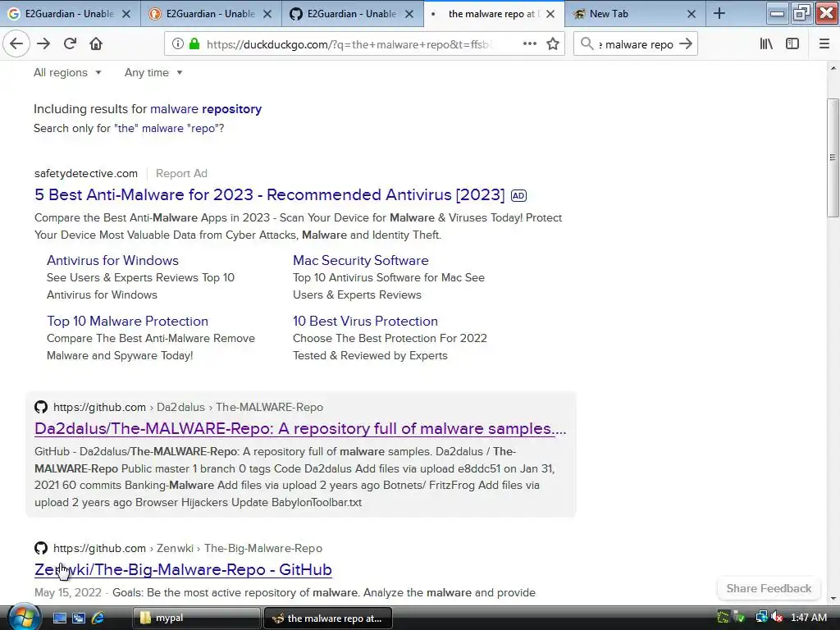Expand the All regions dropdown

(x=67, y=72)
